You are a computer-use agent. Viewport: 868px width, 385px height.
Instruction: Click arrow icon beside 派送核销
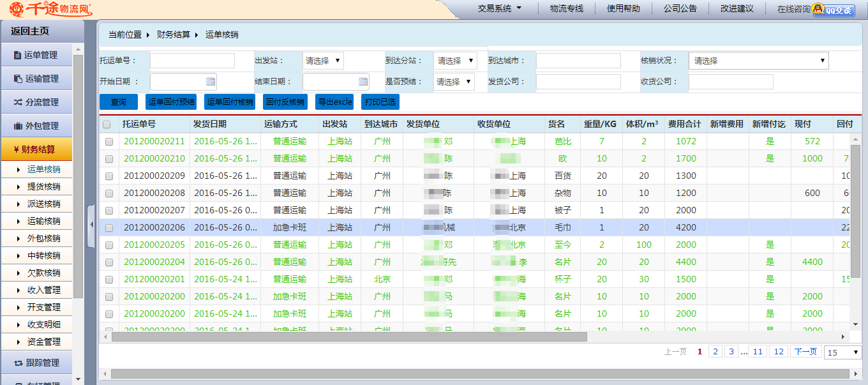(x=19, y=204)
